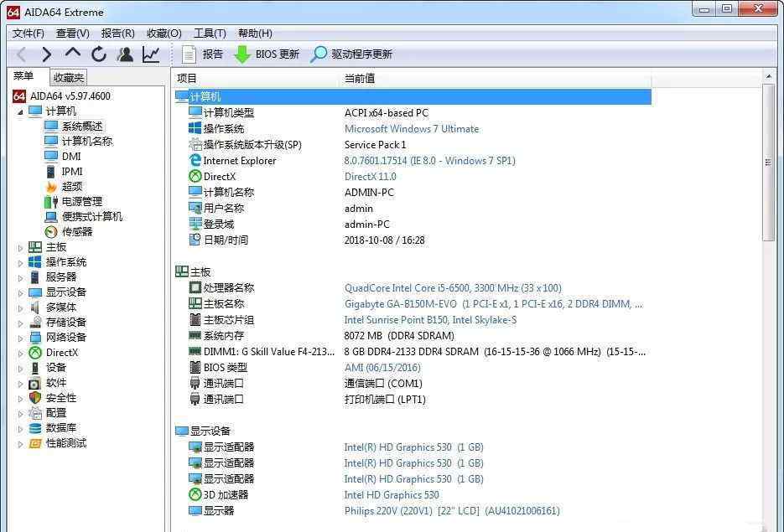Open the 文件(F) menu
784x532 pixels.
click(x=29, y=33)
